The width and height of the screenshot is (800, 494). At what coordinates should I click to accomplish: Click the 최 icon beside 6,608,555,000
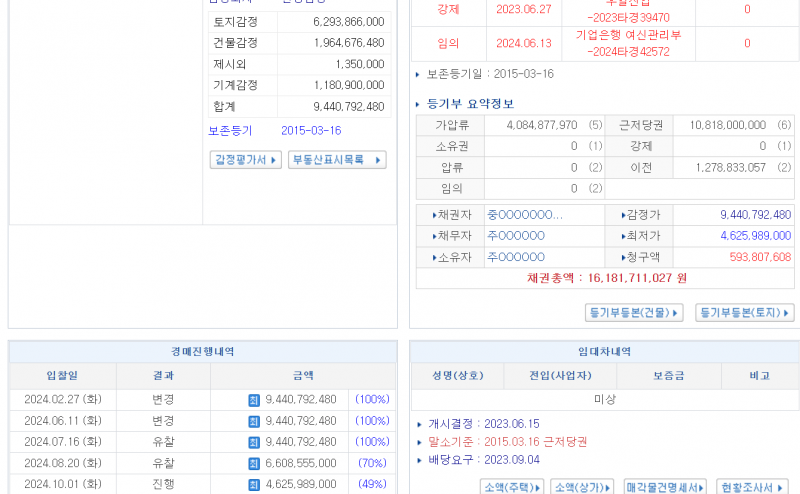pyautogui.click(x=254, y=463)
